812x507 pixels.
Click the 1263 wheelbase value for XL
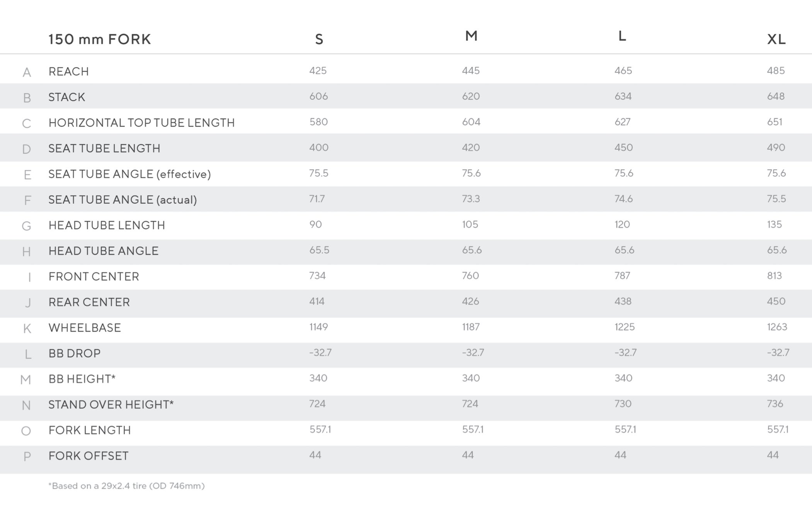(x=777, y=327)
